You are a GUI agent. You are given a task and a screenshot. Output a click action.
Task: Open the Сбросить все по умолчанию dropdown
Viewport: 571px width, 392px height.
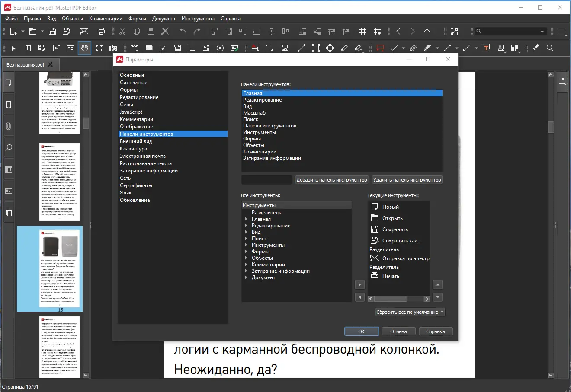coord(442,312)
